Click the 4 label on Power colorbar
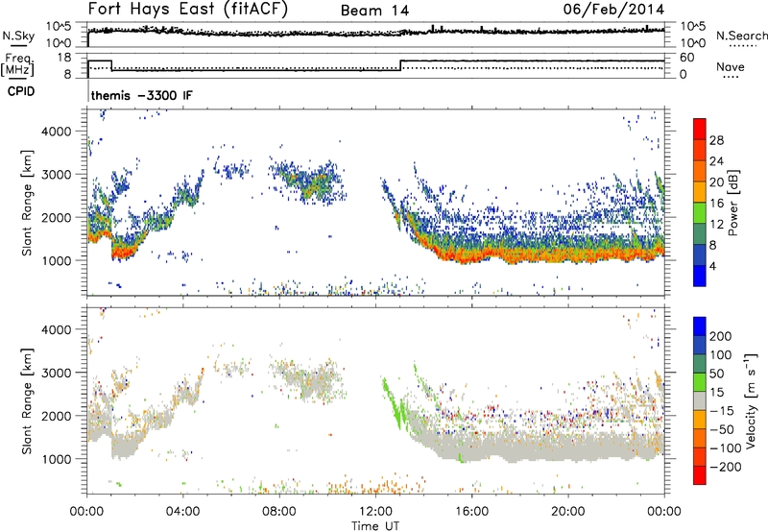 [x=713, y=266]
